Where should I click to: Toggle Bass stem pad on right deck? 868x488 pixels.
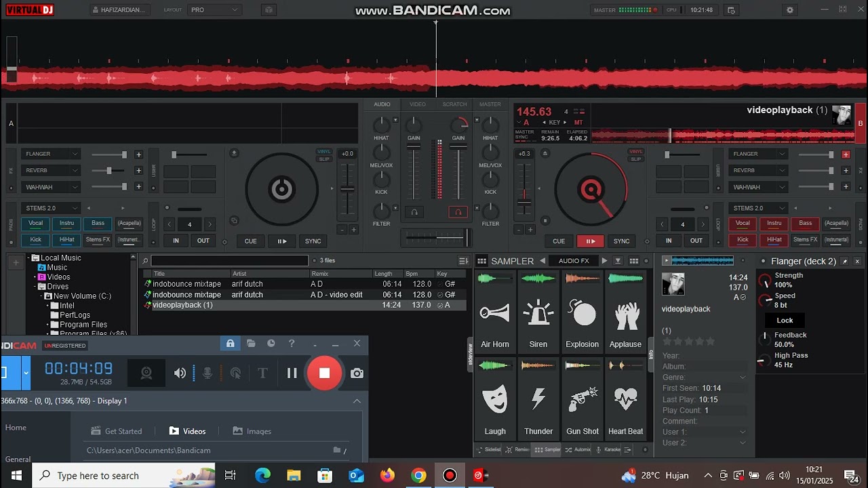806,223
